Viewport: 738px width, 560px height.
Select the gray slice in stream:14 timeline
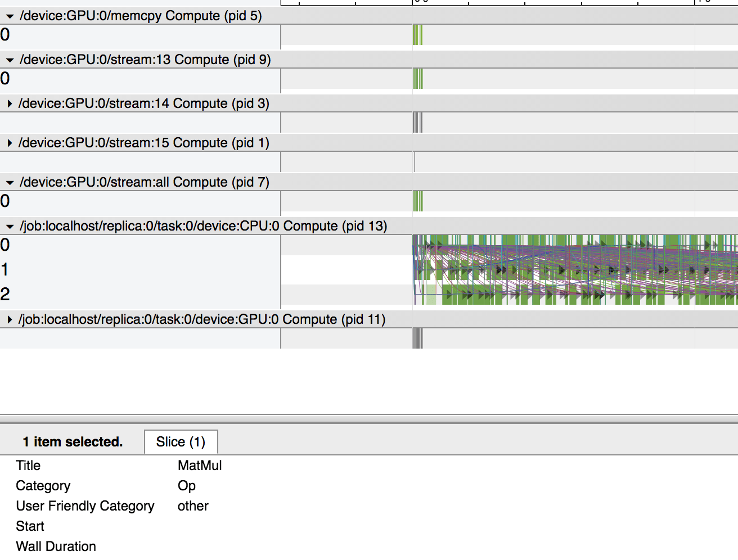click(417, 123)
